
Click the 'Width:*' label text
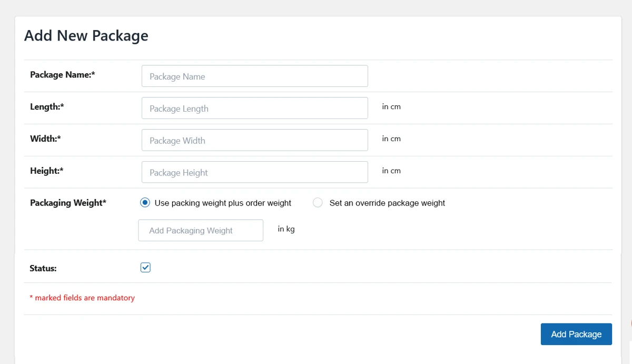(x=45, y=139)
